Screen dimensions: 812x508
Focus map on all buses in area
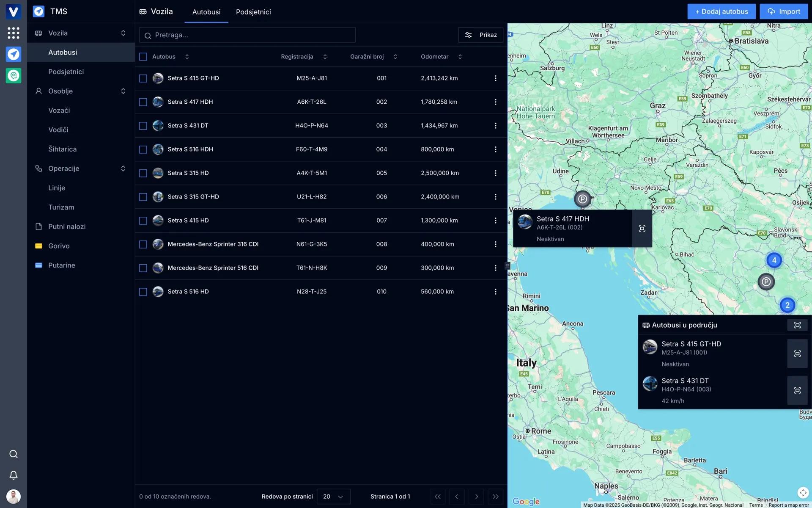[797, 325]
